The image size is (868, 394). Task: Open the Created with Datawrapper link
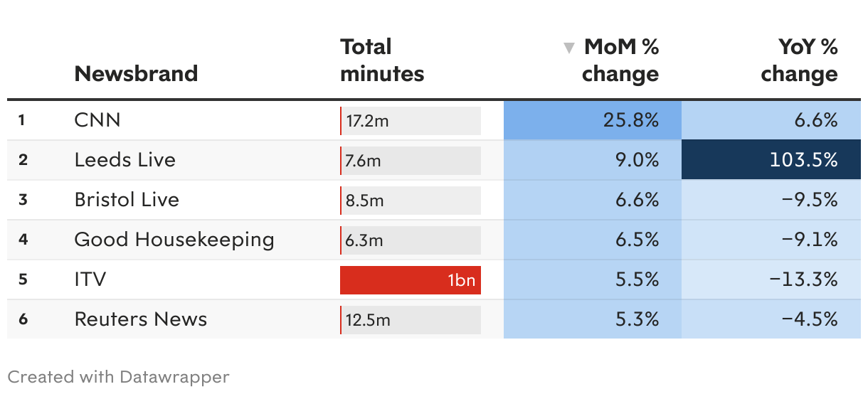[119, 377]
